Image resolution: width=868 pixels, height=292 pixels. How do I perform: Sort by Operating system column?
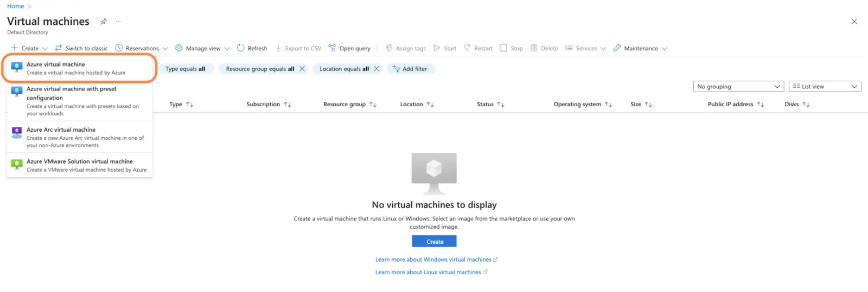[583, 104]
